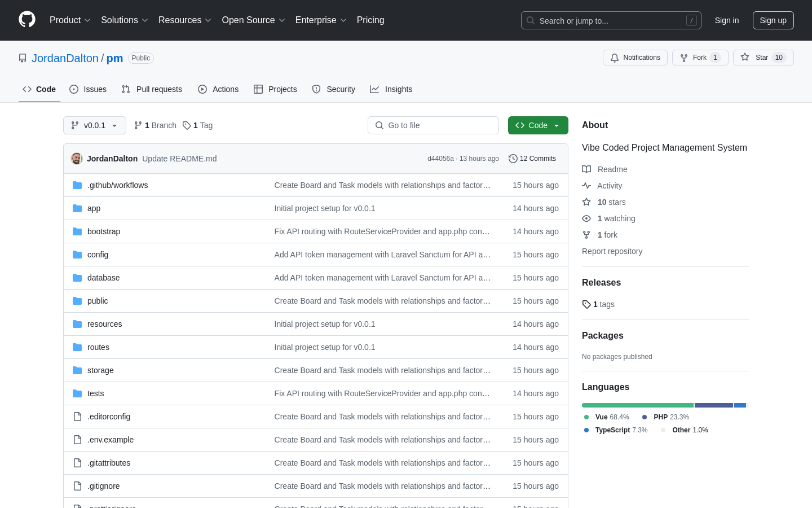The image size is (812, 508).
Task: Click the watching eye icon
Action: click(586, 218)
